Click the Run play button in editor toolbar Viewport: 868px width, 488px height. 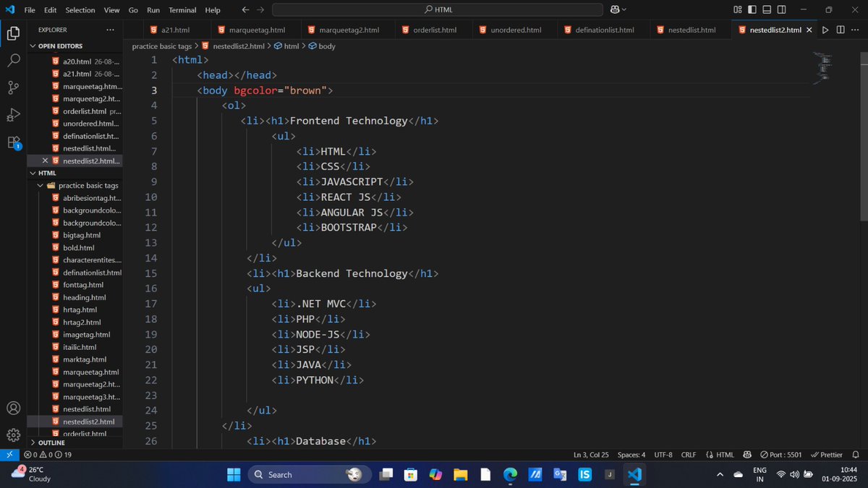[826, 30]
